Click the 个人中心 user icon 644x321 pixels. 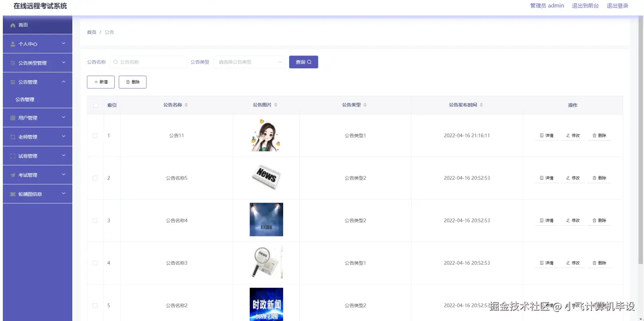(x=13, y=44)
